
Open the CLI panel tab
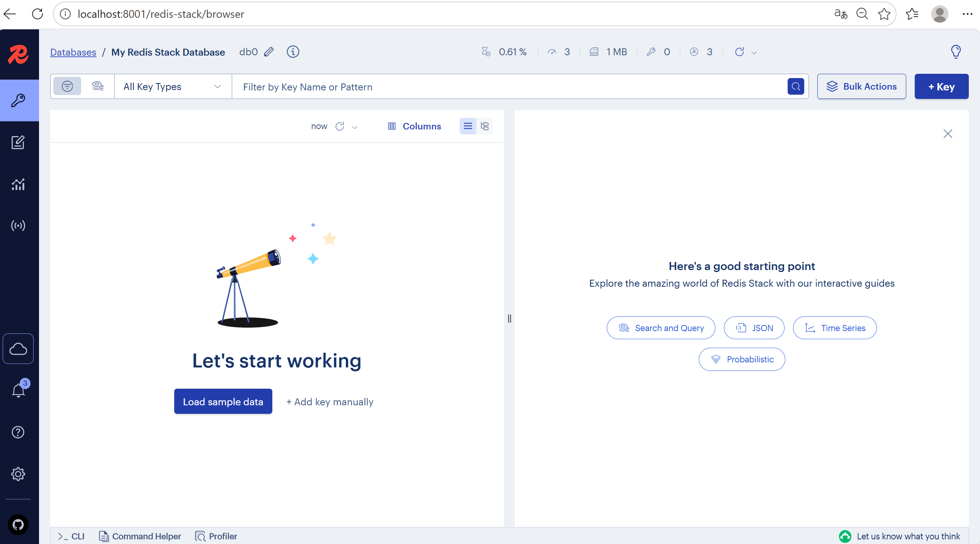pos(71,536)
